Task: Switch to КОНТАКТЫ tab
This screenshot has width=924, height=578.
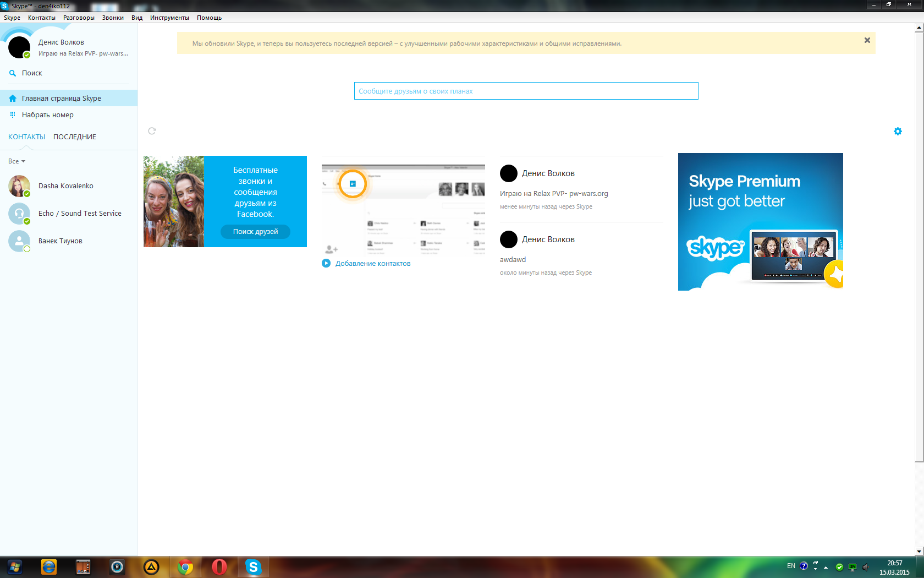Action: [26, 137]
